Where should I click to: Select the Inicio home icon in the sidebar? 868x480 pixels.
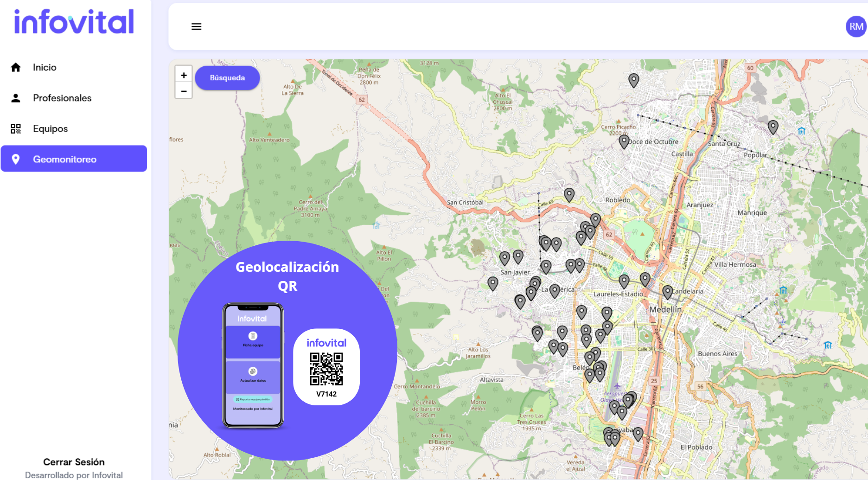tap(16, 67)
